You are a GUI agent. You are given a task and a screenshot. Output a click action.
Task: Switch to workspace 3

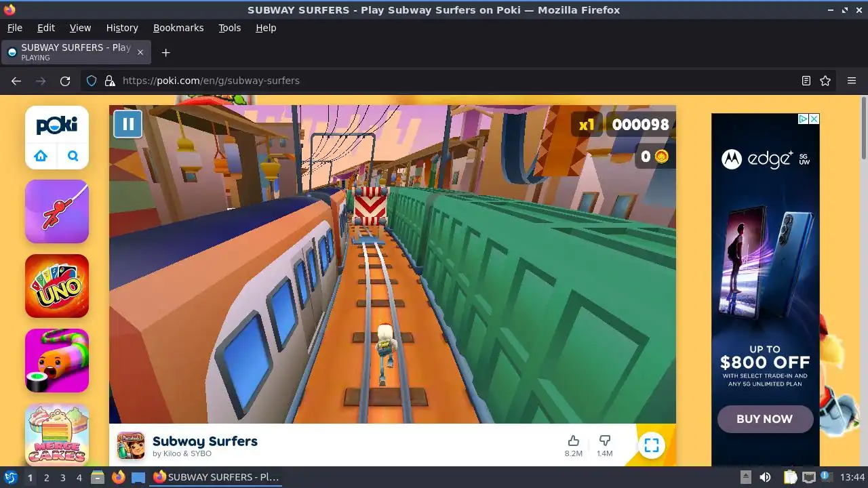62,478
